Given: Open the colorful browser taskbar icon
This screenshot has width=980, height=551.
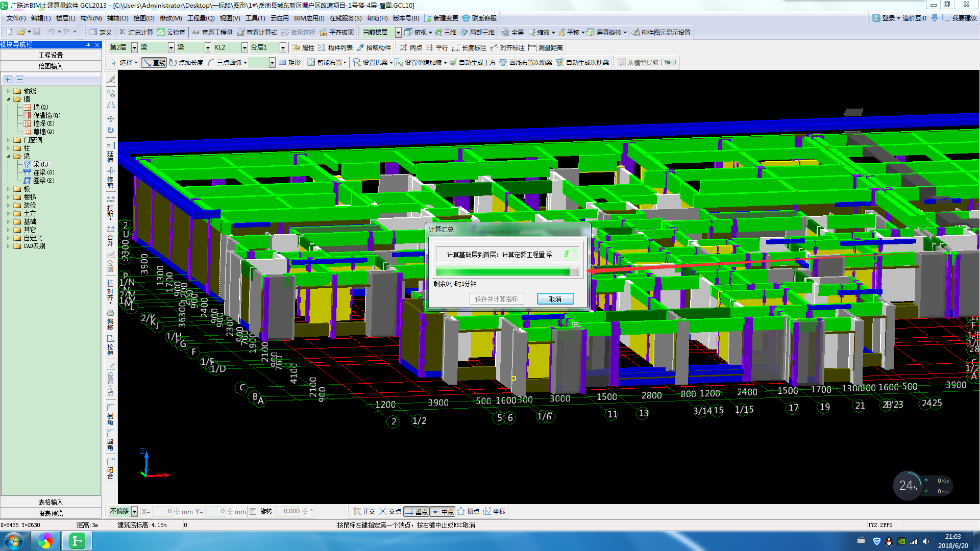Looking at the screenshot, I should pos(45,541).
